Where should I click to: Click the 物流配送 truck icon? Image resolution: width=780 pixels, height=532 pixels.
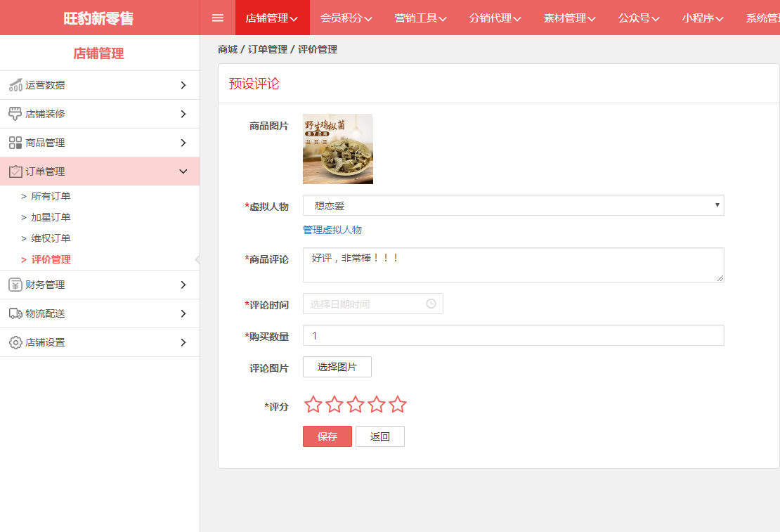pyautogui.click(x=15, y=313)
